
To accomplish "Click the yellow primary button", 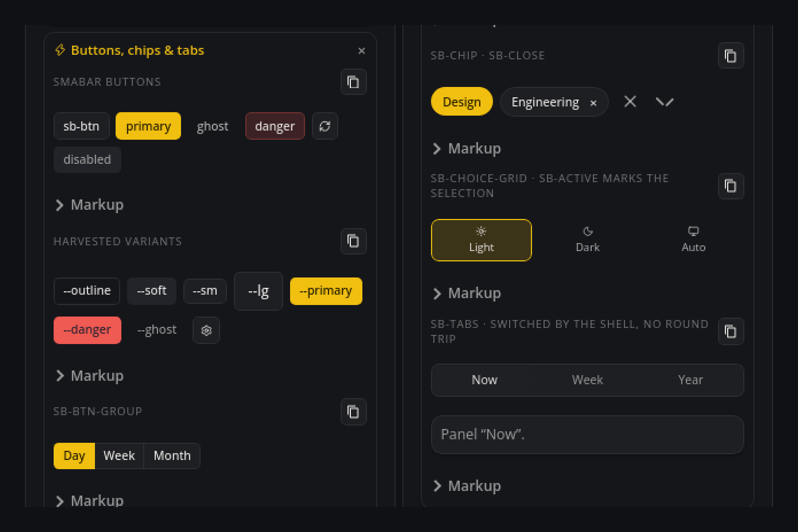I will click(x=148, y=126).
